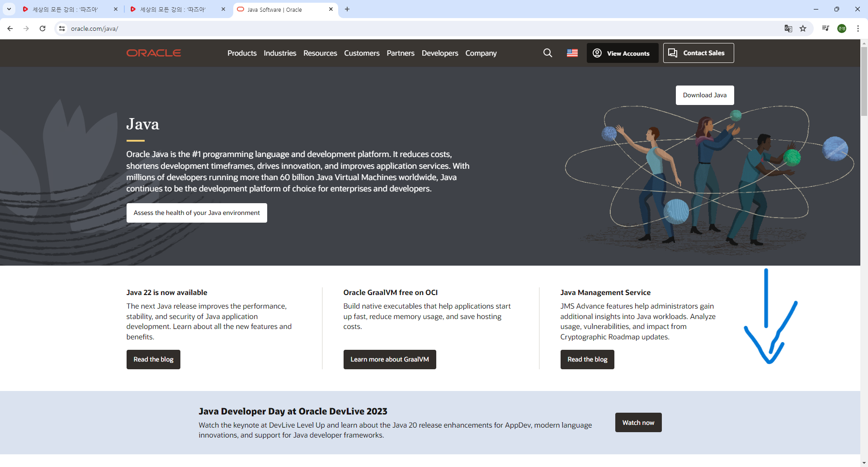The height and width of the screenshot is (467, 868).
Task: Open the green Chrome profile avatar
Action: tap(842, 29)
